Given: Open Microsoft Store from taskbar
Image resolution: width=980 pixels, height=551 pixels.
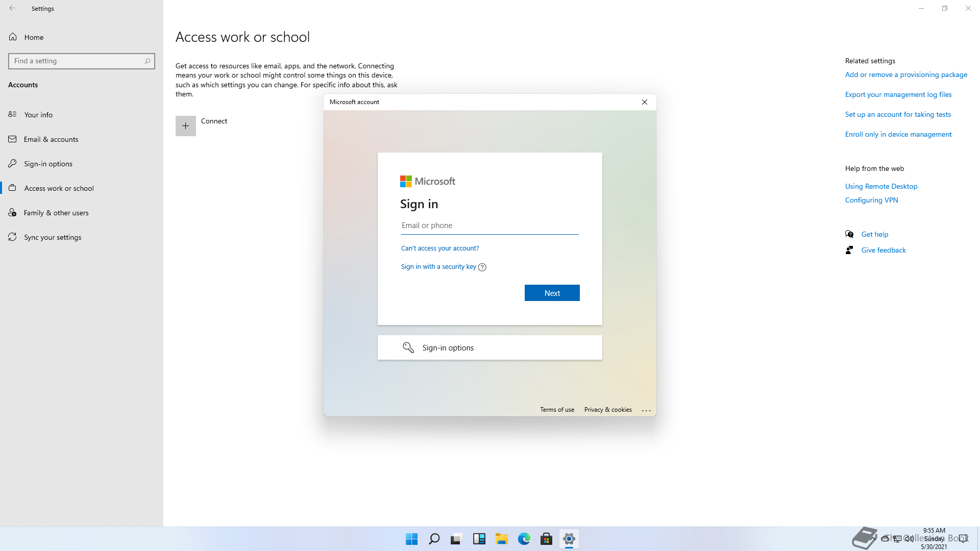Looking at the screenshot, I should (x=546, y=539).
